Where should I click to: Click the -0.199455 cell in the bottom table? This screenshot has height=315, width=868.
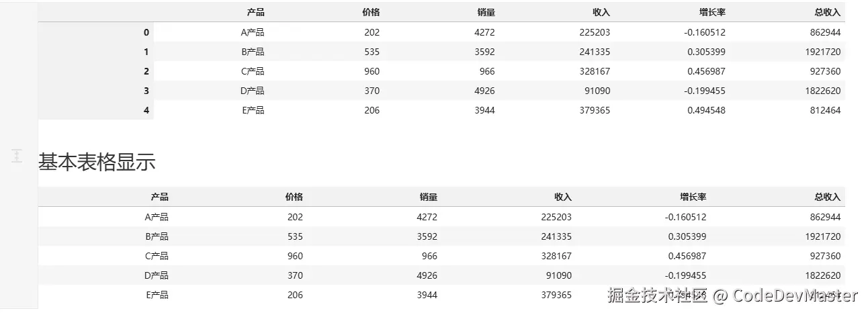point(685,275)
